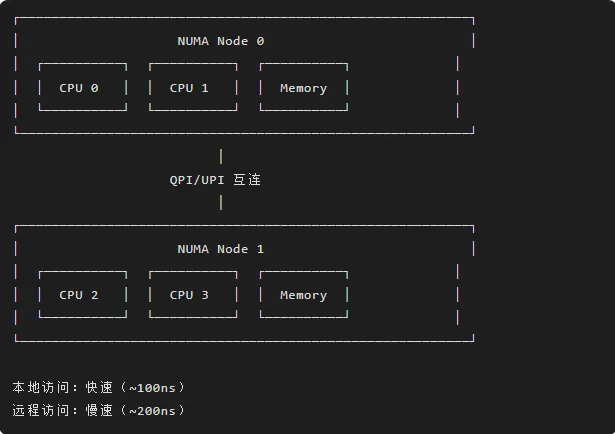Click the QPI/UPI text in the interconnect label
The height and width of the screenshot is (434, 615).
pos(197,180)
